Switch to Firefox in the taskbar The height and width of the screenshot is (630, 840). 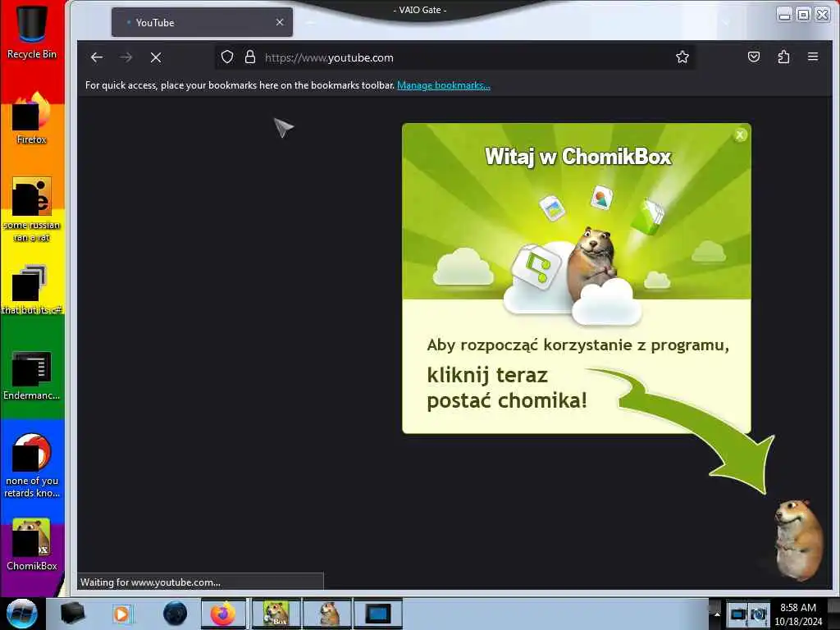pyautogui.click(x=223, y=614)
